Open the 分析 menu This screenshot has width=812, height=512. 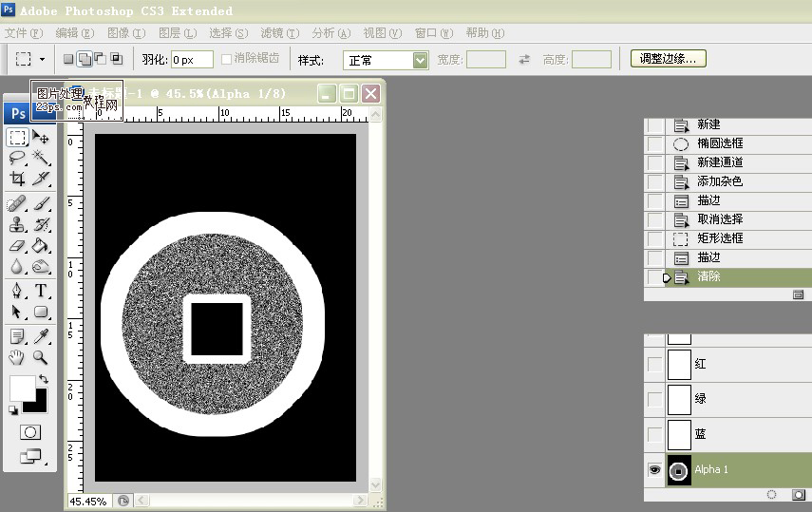tap(330, 33)
